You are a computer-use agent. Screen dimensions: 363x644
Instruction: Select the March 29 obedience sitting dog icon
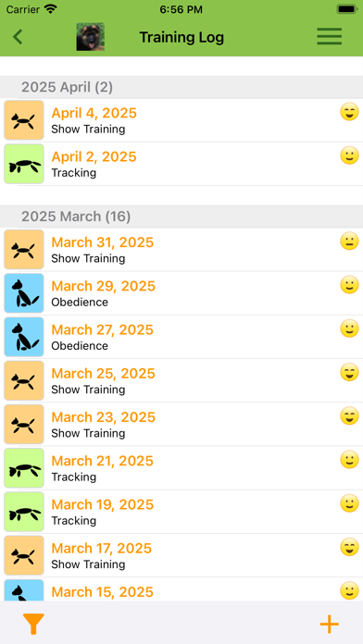coord(24,293)
